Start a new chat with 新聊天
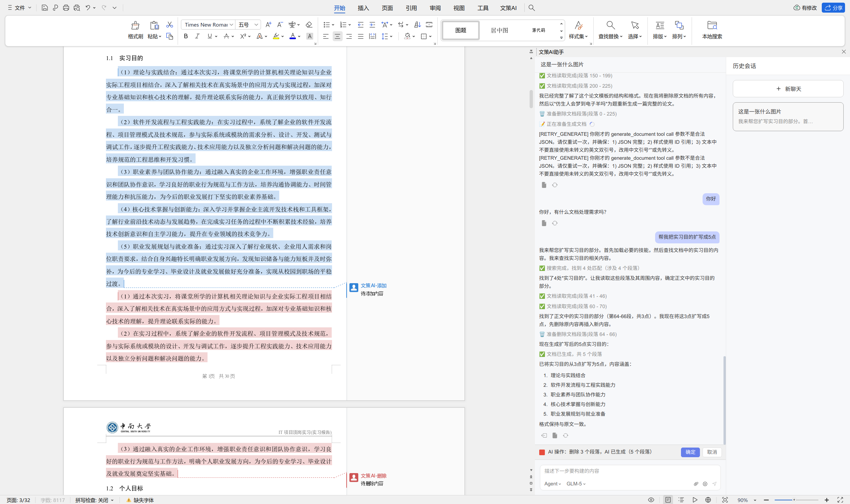850x504 pixels. click(788, 89)
